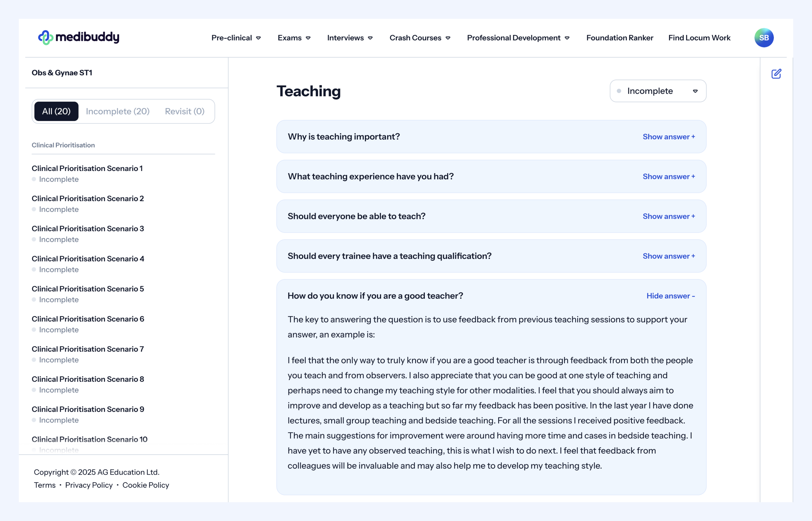Show answer for Why is teaching important

[668, 137]
